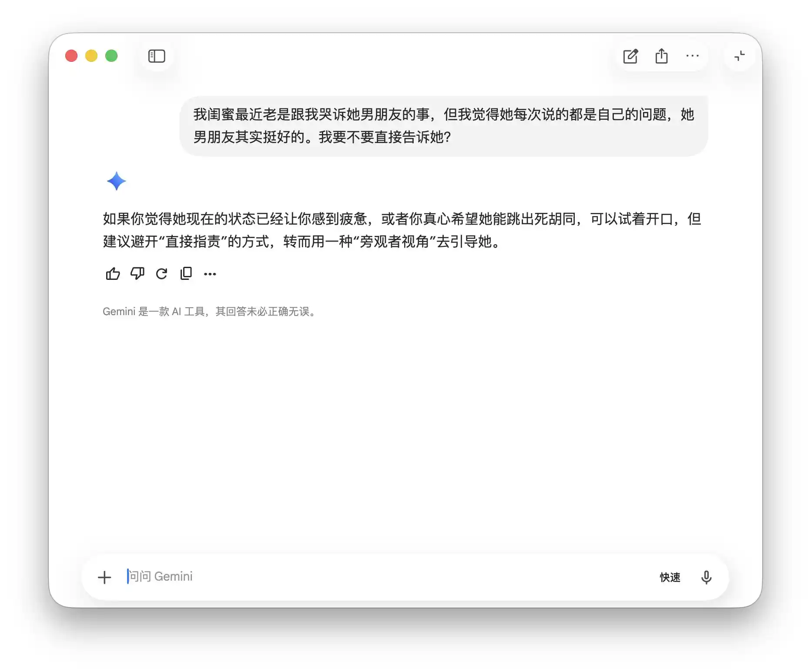This screenshot has height=672, width=811.
Task: Open the top toolbar more options menu
Action: [692, 56]
